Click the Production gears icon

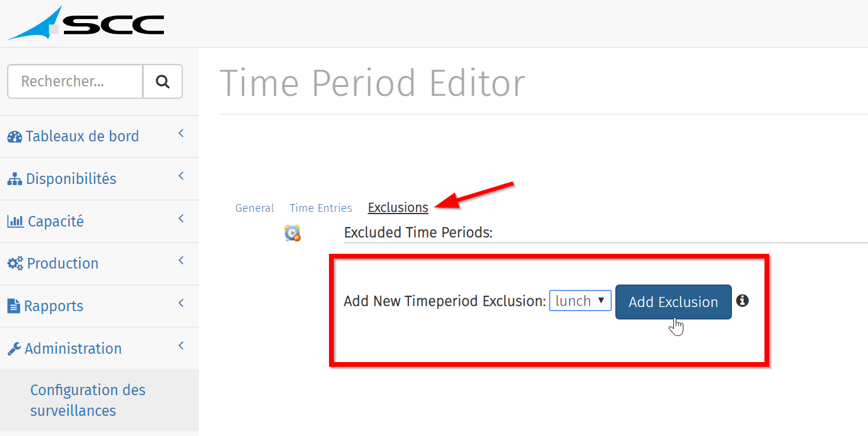coord(15,264)
